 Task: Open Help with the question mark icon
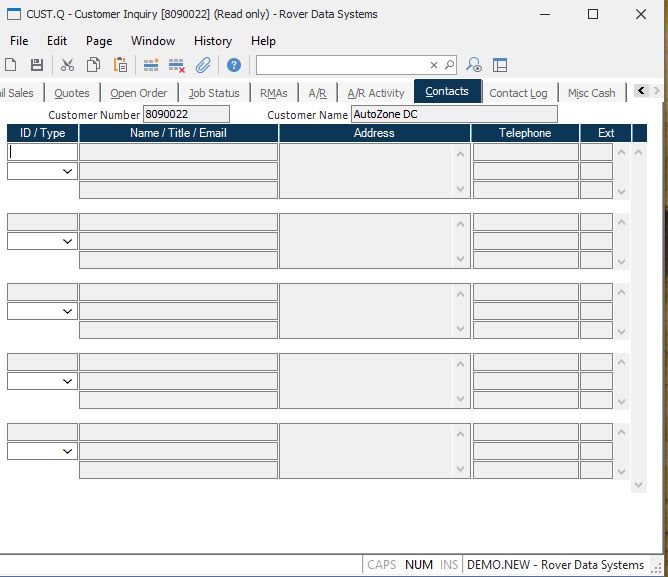coord(234,65)
